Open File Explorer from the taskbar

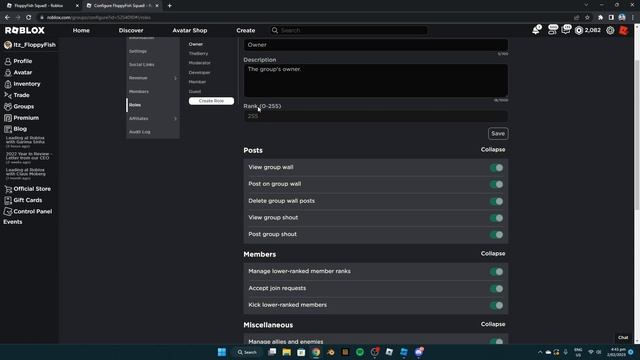pyautogui.click(x=287, y=352)
